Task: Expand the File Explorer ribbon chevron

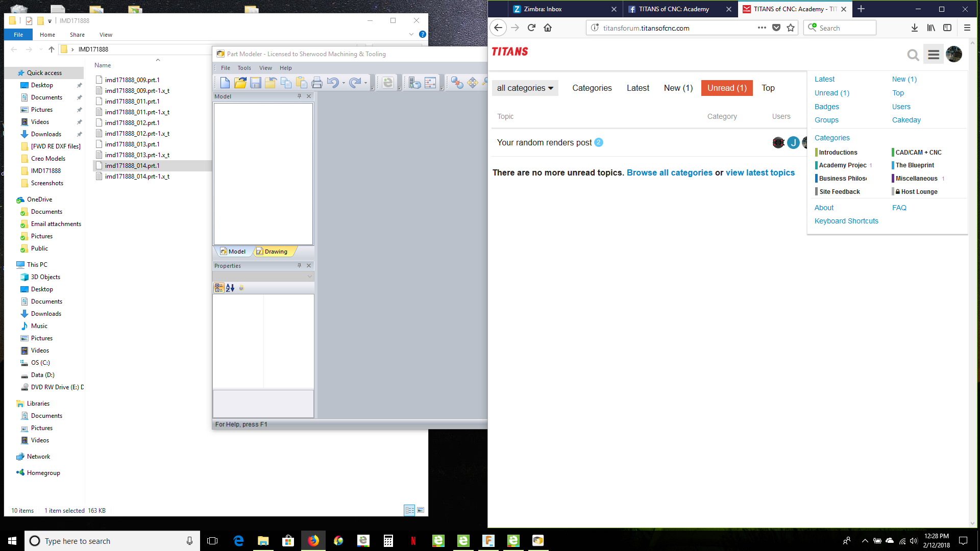Action: pyautogui.click(x=411, y=34)
